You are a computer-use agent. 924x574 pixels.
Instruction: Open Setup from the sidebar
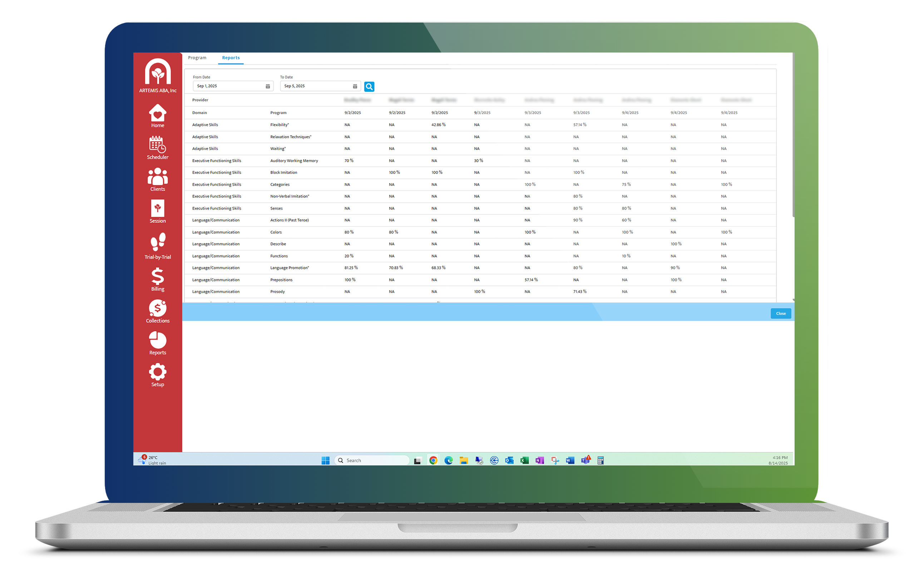[158, 375]
